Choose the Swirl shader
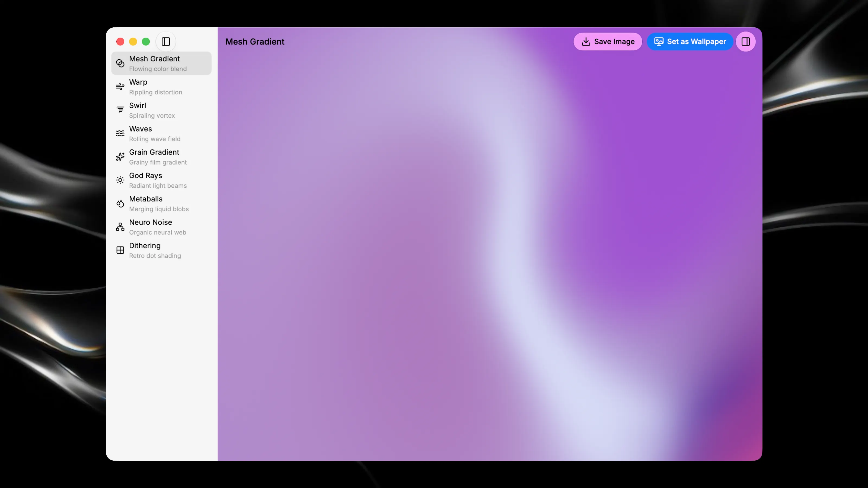 tap(161, 110)
